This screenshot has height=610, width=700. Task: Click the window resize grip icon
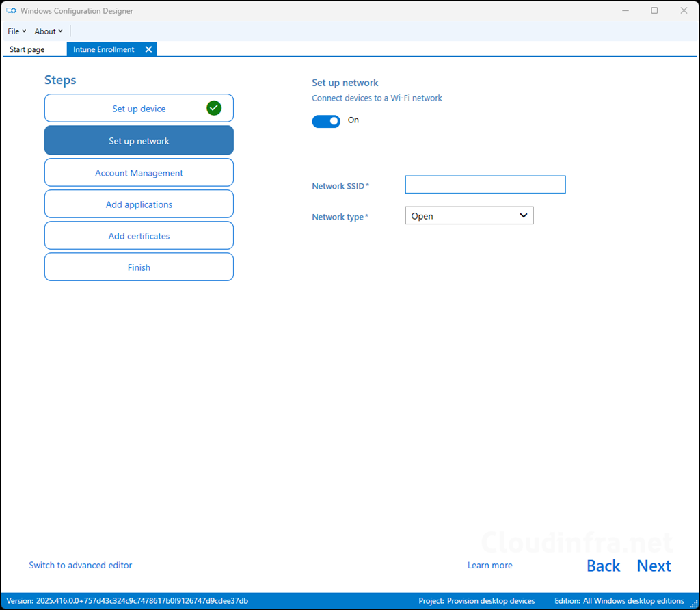point(694,604)
